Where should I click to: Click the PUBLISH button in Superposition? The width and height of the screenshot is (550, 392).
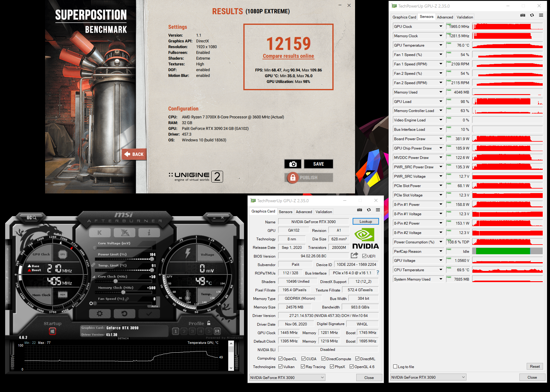coord(309,177)
